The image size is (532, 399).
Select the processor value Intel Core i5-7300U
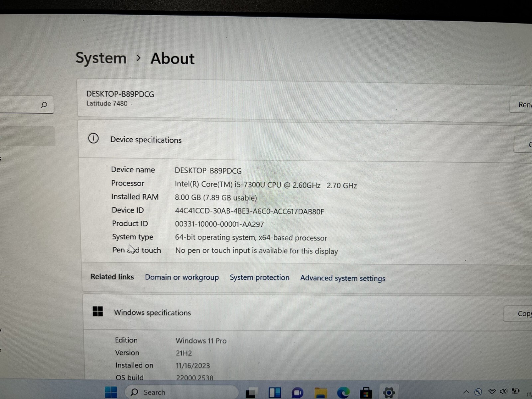266,185
